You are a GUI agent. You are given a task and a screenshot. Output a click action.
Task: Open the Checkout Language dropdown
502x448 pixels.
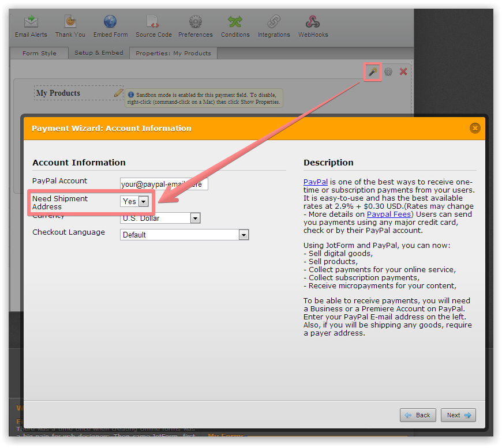click(185, 235)
